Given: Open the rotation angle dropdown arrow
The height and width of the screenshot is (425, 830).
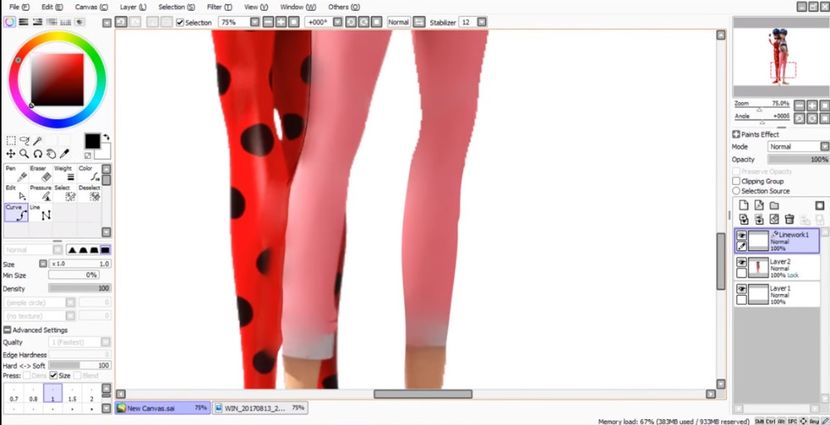Looking at the screenshot, I should pyautogui.click(x=337, y=22).
